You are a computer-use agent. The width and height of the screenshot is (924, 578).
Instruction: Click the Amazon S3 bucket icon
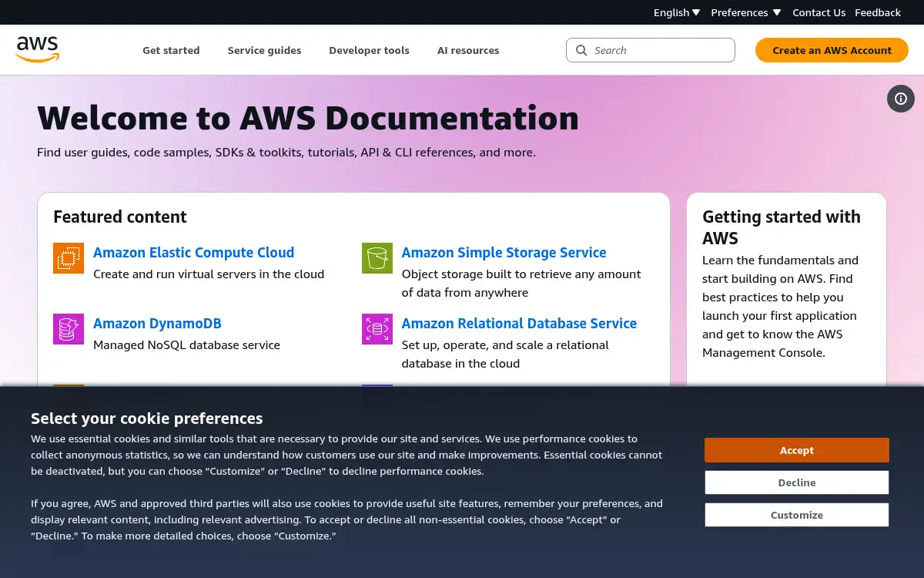(377, 258)
